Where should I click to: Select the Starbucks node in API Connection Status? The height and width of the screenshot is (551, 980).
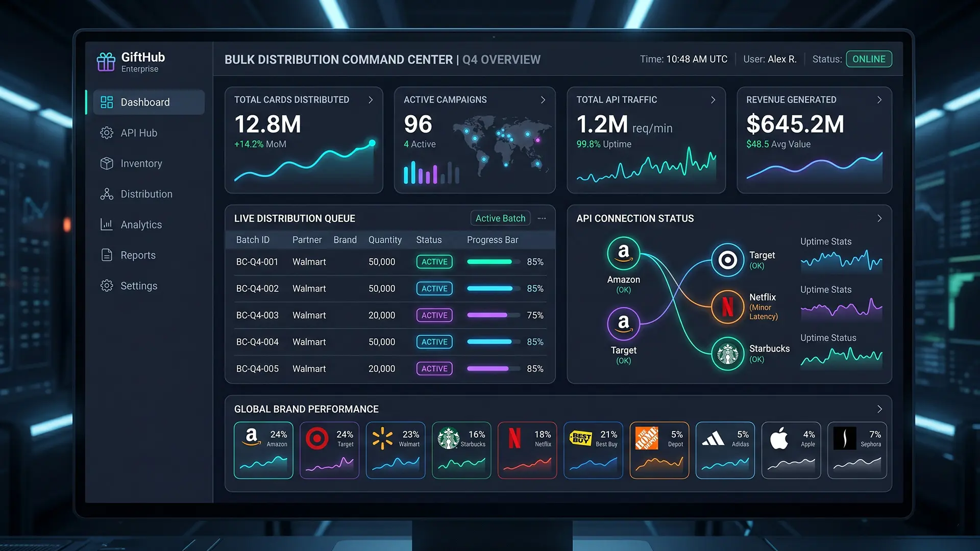click(x=728, y=354)
